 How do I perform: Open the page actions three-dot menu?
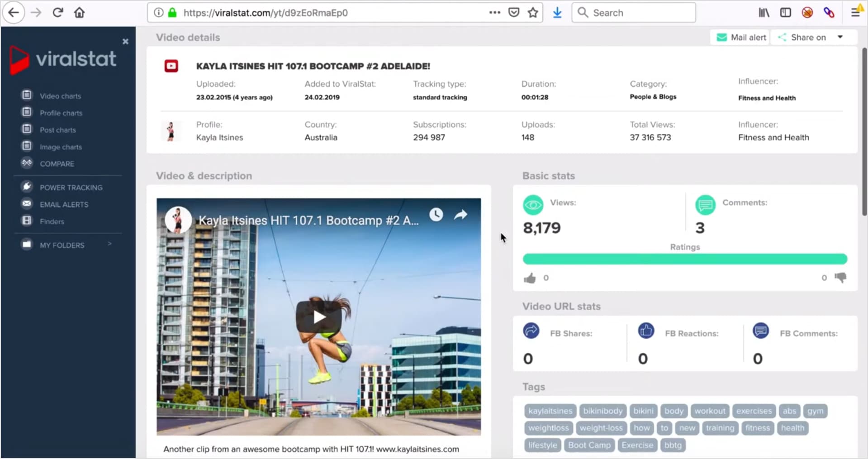pos(495,13)
